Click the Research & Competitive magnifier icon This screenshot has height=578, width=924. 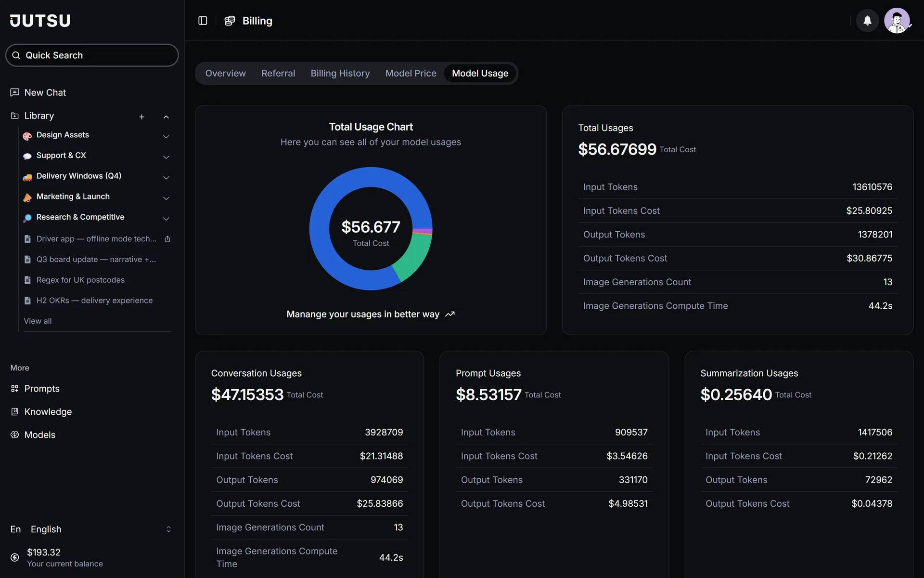coord(27,218)
